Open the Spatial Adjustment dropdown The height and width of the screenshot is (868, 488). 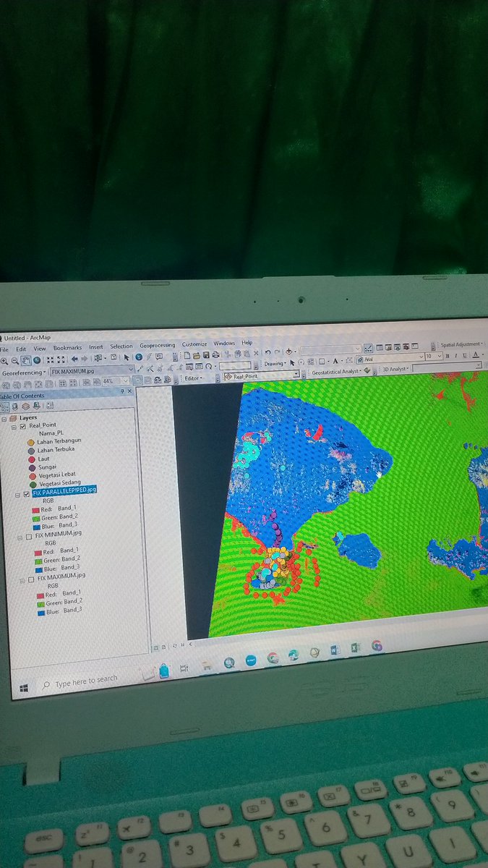[x=462, y=344]
